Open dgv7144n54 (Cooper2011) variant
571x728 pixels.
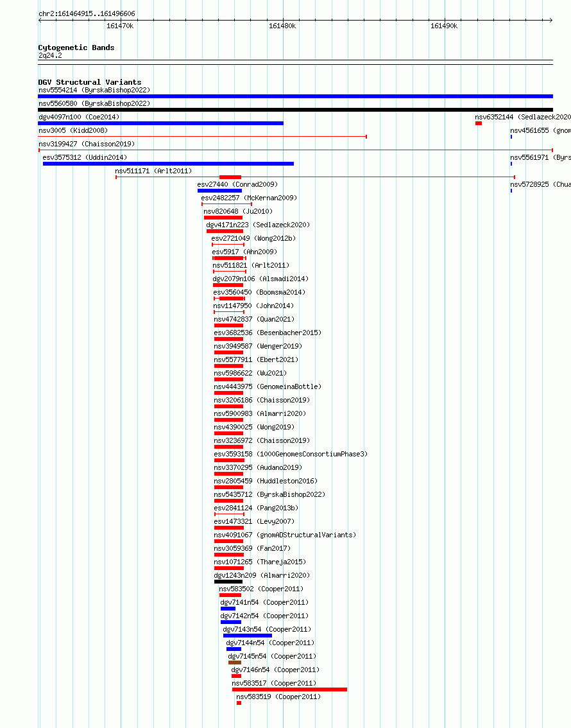271,642
